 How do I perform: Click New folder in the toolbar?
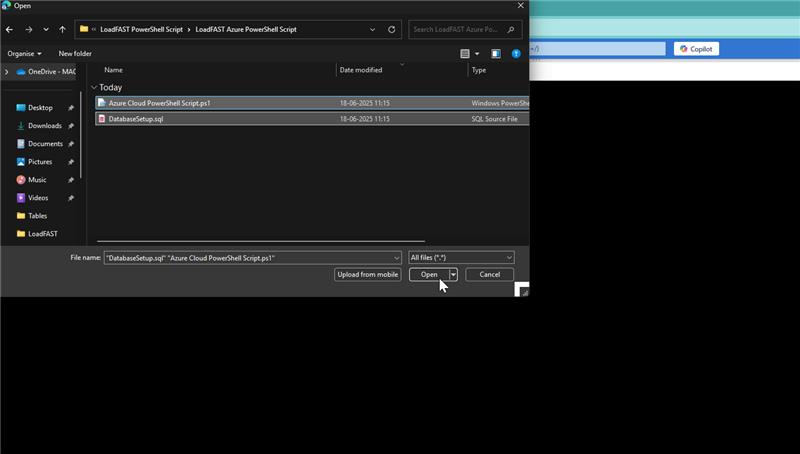[x=75, y=53]
